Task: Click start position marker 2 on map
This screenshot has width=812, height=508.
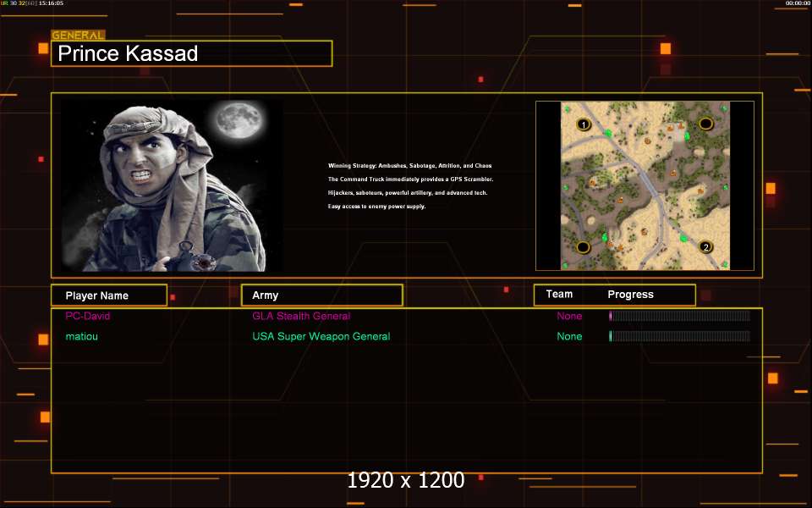Action: [706, 247]
